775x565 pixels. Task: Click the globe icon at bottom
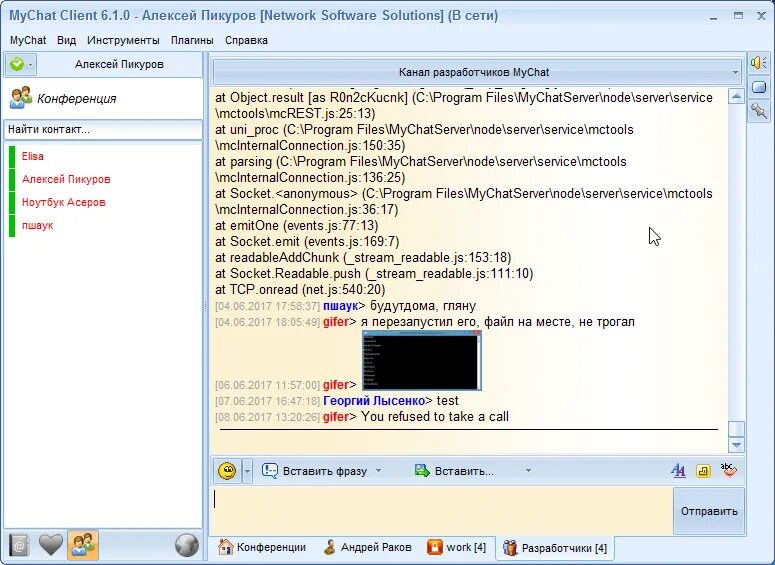(x=187, y=545)
